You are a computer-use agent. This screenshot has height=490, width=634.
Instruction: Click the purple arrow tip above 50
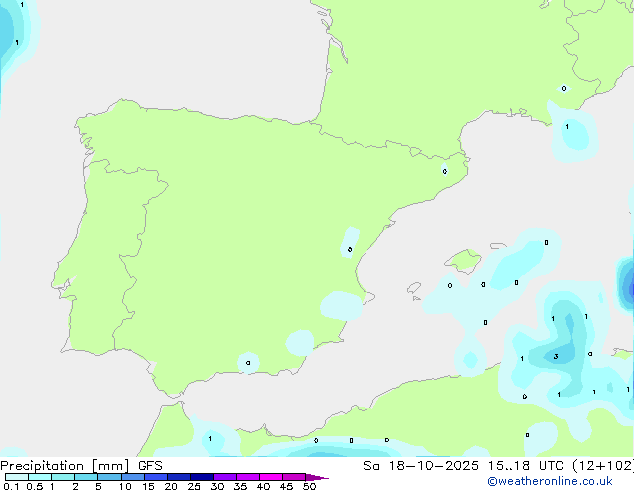[317, 477]
